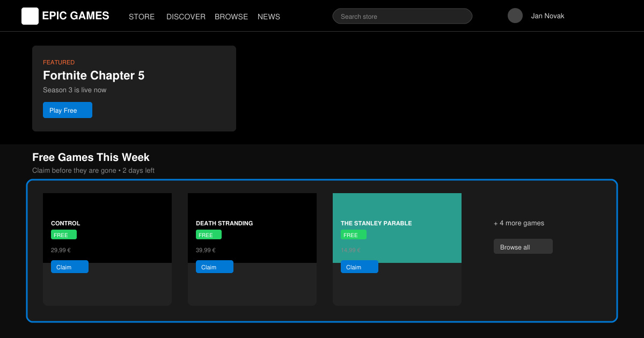Focus the Search store field
644x338 pixels.
(x=402, y=16)
